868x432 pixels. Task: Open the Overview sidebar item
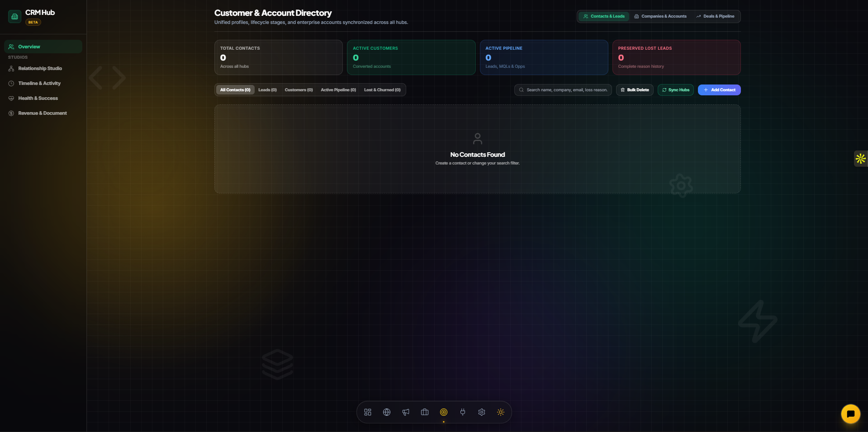pos(43,47)
